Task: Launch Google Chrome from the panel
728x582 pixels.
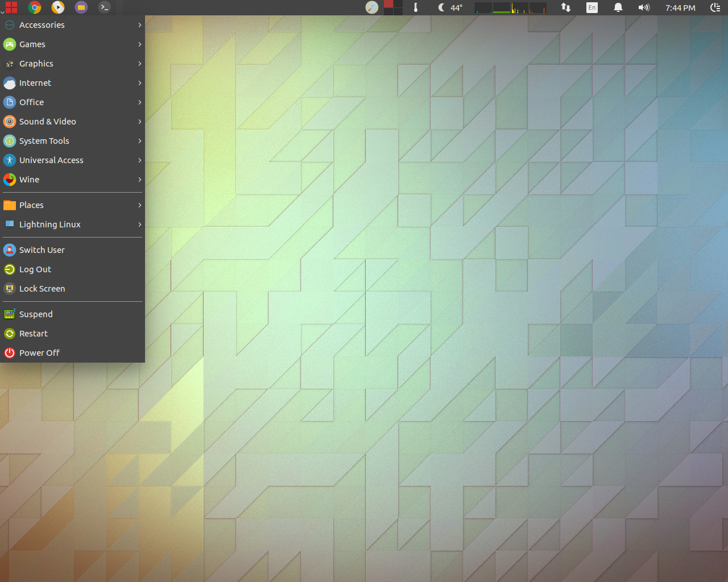Action: [x=35, y=7]
